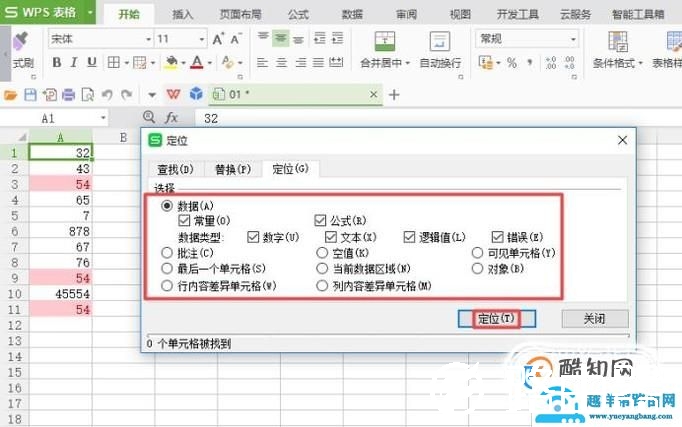The image size is (682, 427).
Task: Select the 数据(A) radio button
Action: (167, 205)
